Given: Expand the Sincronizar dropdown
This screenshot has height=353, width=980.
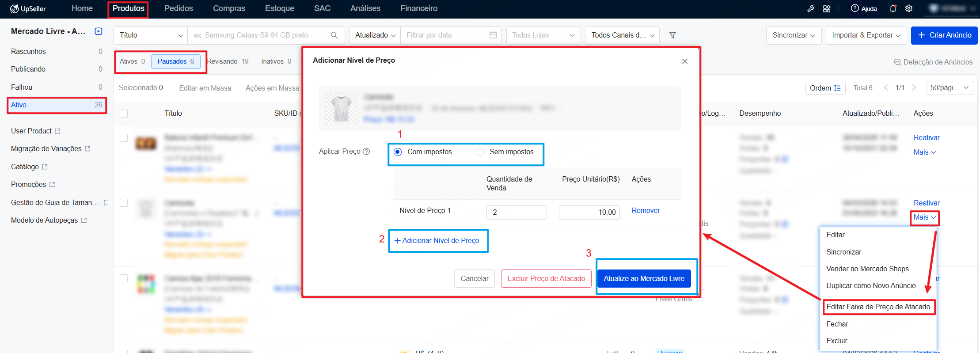Looking at the screenshot, I should pos(794,35).
